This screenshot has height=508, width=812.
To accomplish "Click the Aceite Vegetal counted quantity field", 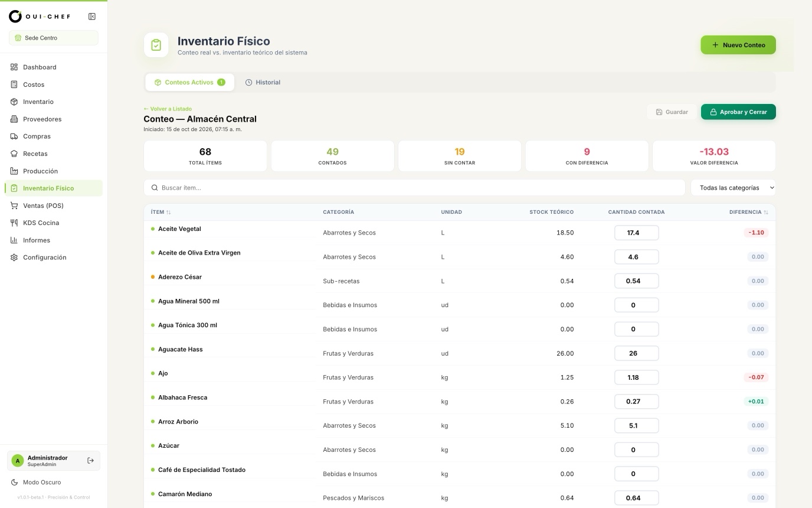I will pos(636,233).
